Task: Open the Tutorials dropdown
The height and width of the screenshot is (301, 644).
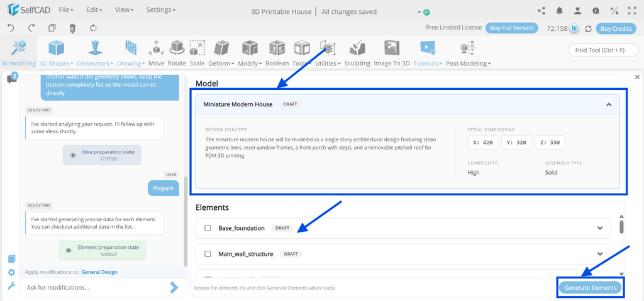Action: [x=428, y=53]
